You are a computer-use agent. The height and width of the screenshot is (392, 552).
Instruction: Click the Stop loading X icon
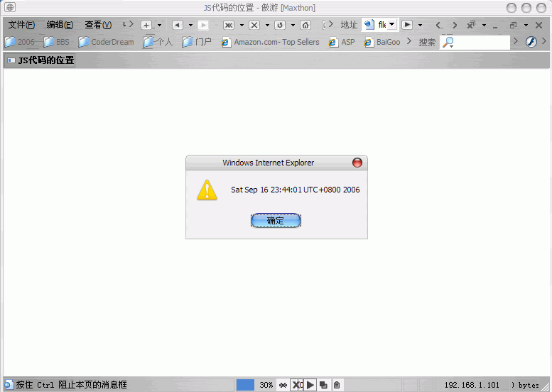(254, 25)
